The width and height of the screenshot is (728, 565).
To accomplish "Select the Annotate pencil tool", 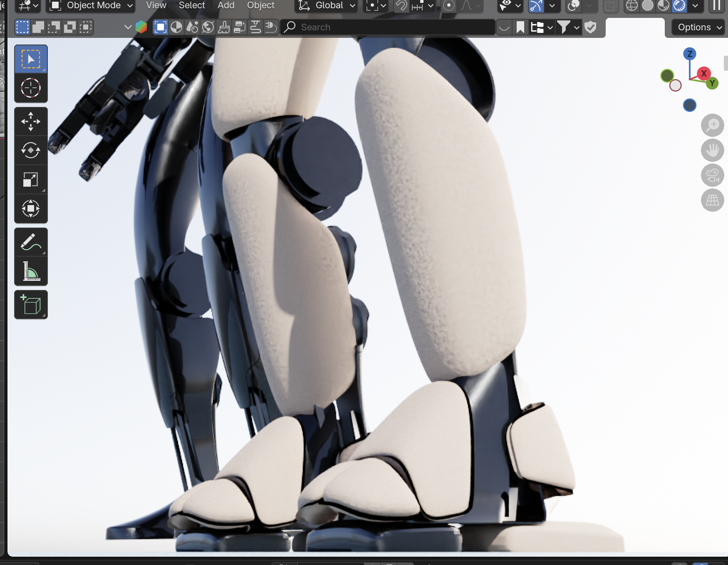I will [31, 242].
